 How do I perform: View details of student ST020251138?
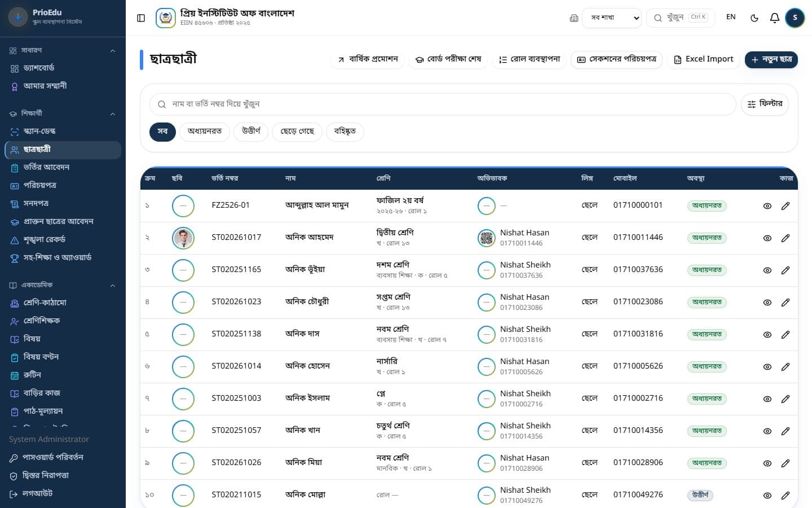pos(767,335)
